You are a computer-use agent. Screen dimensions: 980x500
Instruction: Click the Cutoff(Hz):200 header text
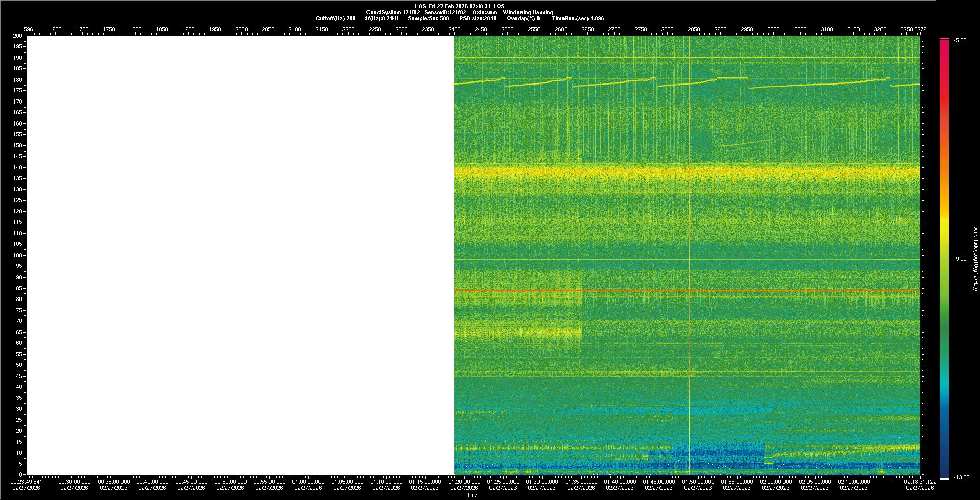tap(335, 18)
